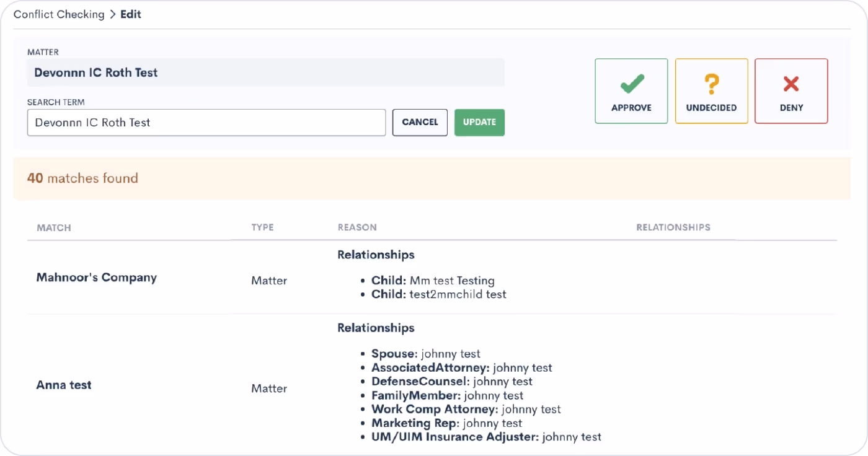Open the Conflict Checking breadcrumb link
The height and width of the screenshot is (456, 868).
point(59,14)
